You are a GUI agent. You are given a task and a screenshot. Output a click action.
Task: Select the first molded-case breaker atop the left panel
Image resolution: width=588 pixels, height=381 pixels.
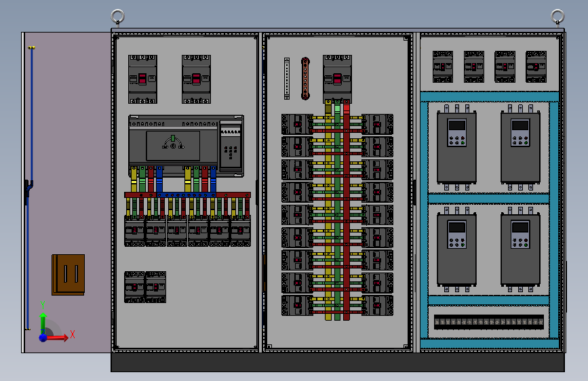142,79
